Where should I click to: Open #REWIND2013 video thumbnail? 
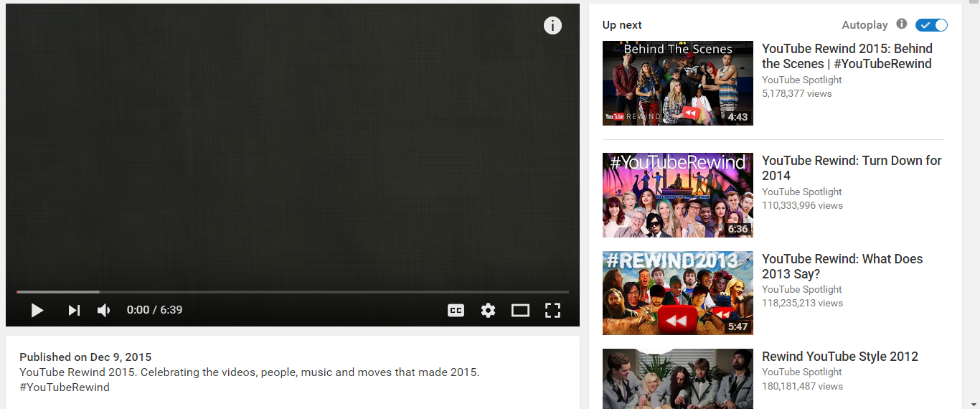pos(678,293)
